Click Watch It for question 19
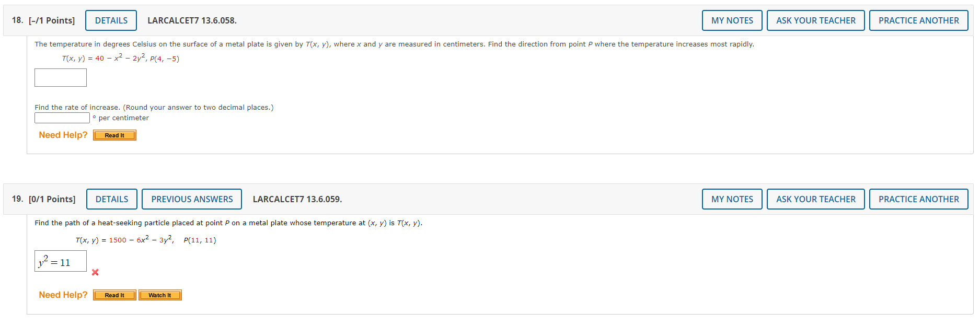The height and width of the screenshot is (325, 980). 160,295
